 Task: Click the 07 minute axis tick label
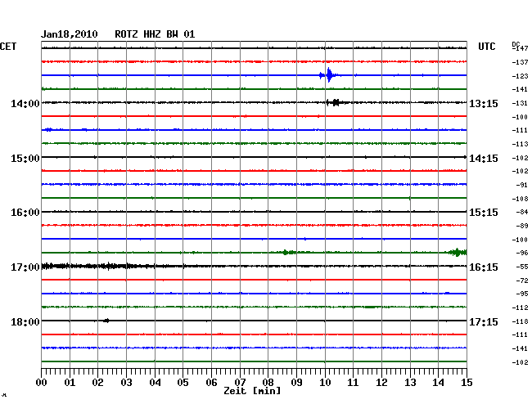tap(240, 383)
